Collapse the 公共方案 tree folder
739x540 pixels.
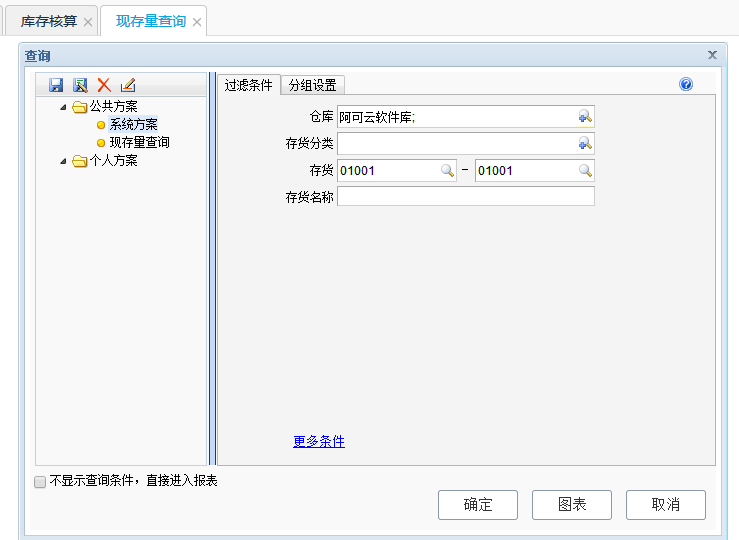pos(64,107)
